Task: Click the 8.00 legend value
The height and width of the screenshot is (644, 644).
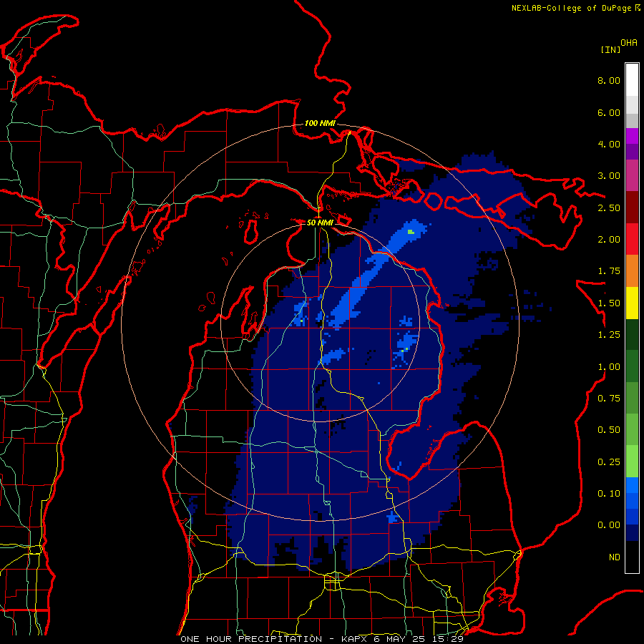Action: (609, 80)
